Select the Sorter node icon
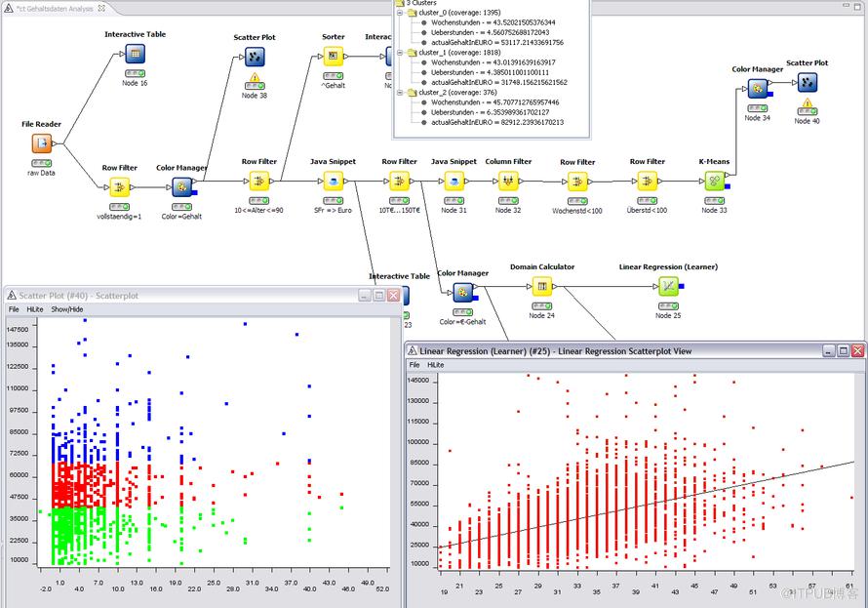This screenshot has height=608, width=868. [x=334, y=56]
